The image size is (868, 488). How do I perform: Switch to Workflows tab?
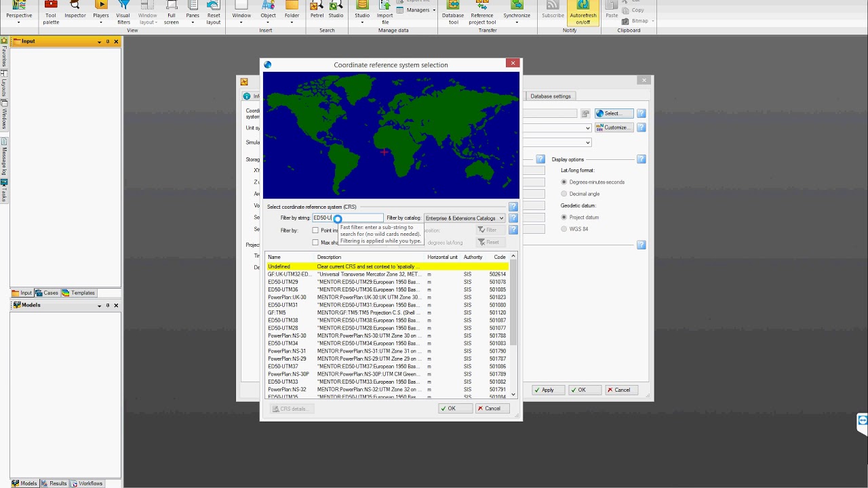[87, 483]
